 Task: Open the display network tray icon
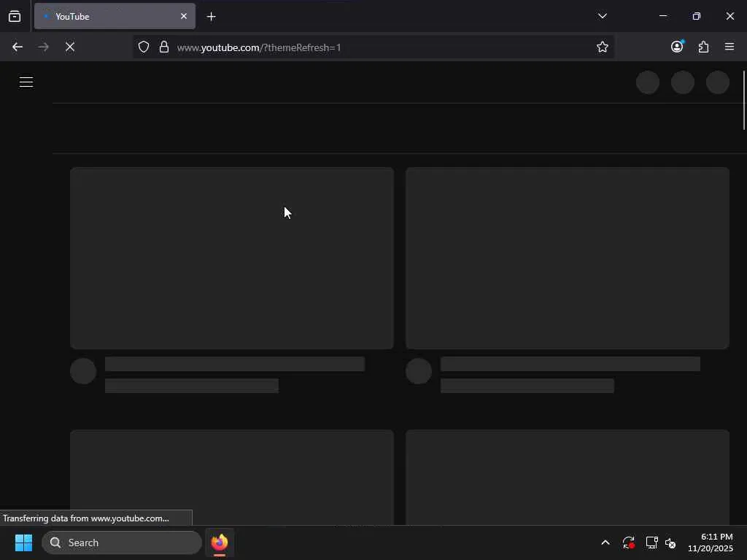[x=651, y=542]
